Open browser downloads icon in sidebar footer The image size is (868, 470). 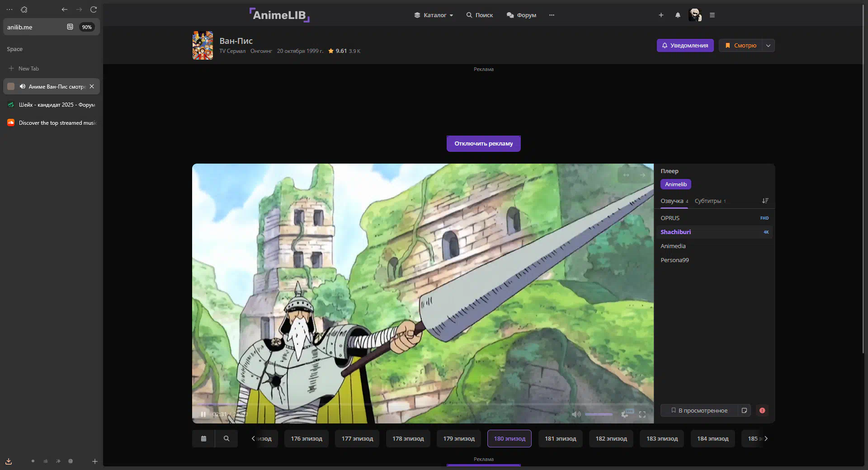pos(9,461)
